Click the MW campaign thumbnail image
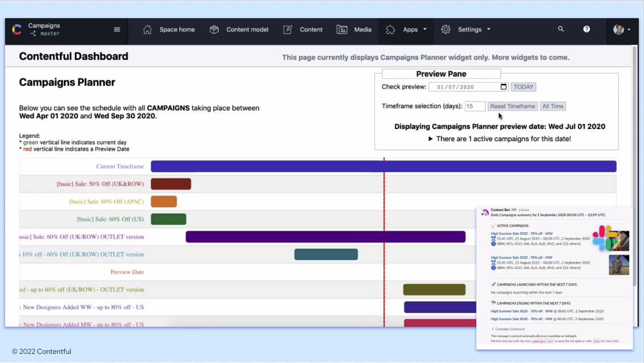This screenshot has height=363, width=644. (618, 265)
